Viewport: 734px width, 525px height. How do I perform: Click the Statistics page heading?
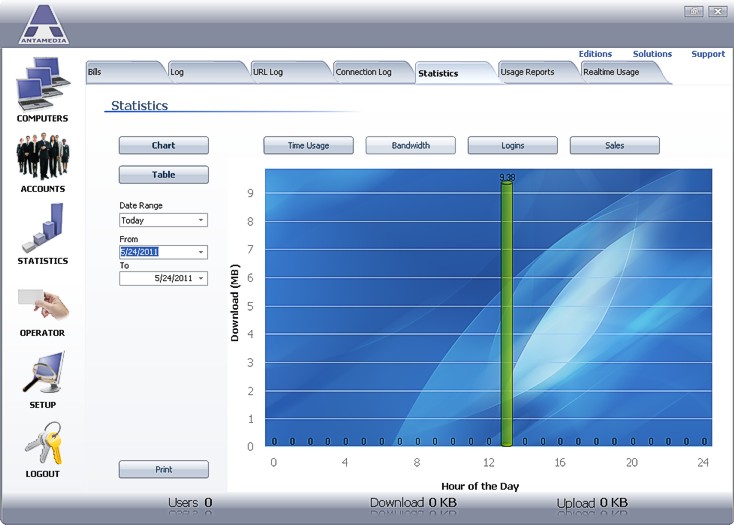point(139,106)
